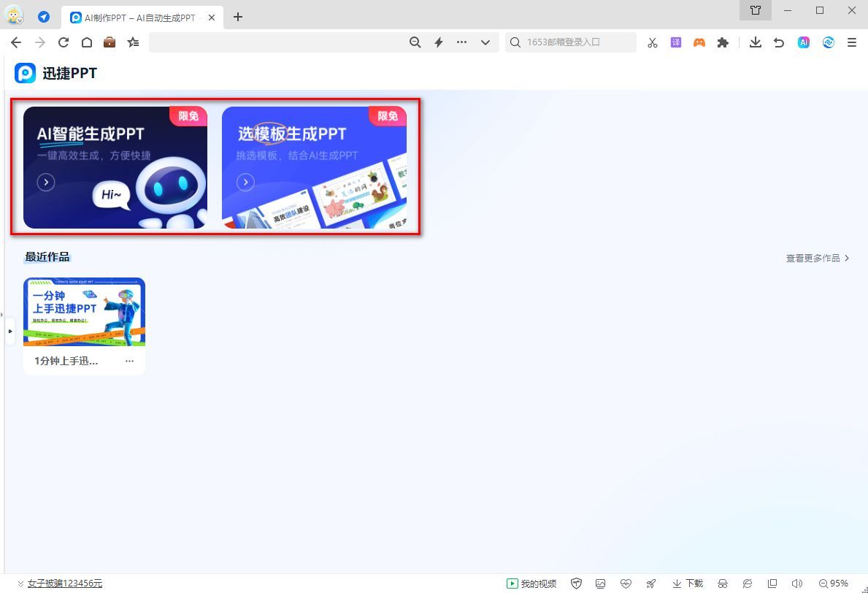Click the lightning speed mode icon
The image size is (868, 593).
pyautogui.click(x=439, y=42)
